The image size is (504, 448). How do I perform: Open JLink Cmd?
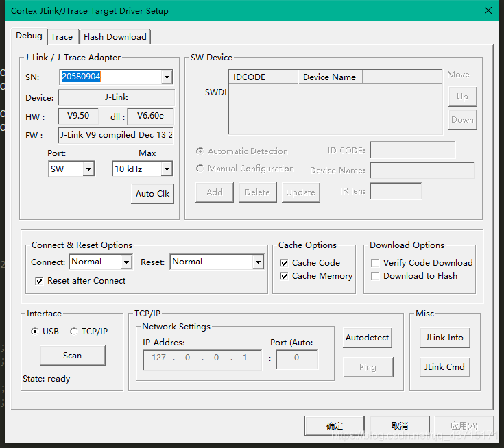click(445, 367)
